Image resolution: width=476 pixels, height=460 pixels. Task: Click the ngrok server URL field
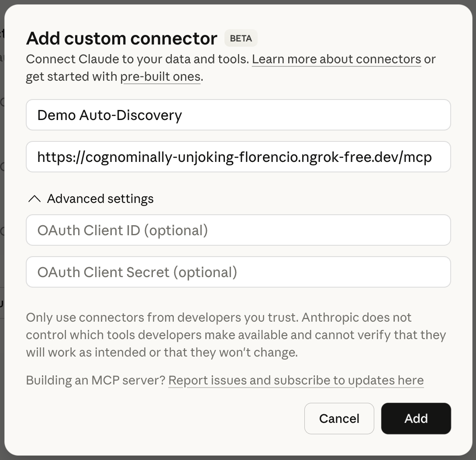238,157
